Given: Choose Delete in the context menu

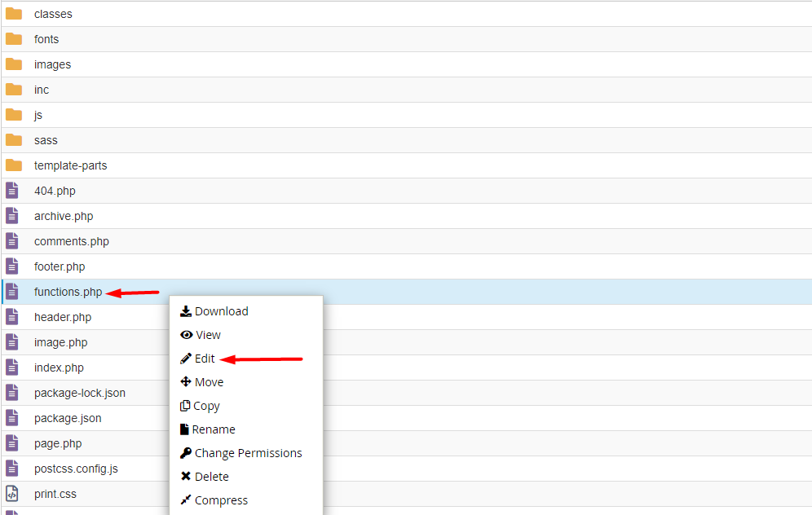Looking at the screenshot, I should [x=205, y=477].
